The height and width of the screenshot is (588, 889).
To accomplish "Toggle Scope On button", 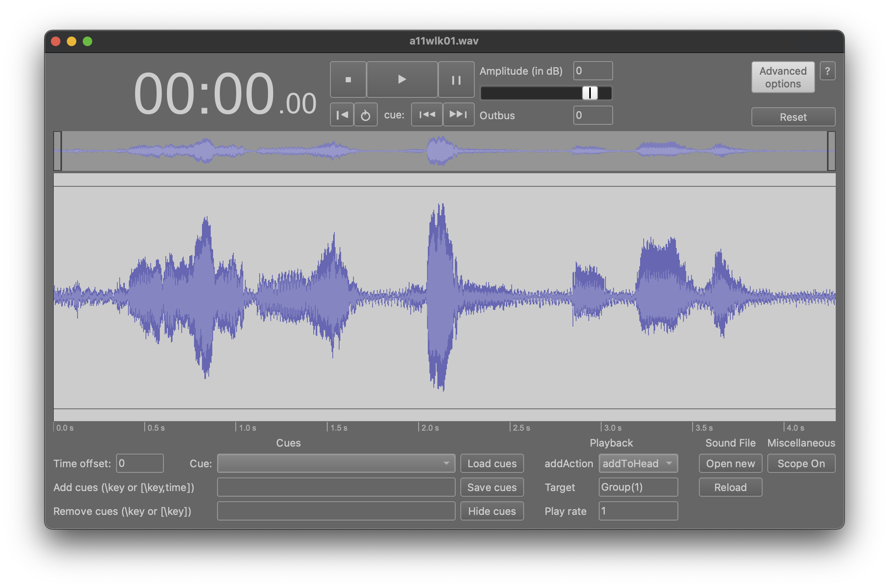I will (801, 464).
